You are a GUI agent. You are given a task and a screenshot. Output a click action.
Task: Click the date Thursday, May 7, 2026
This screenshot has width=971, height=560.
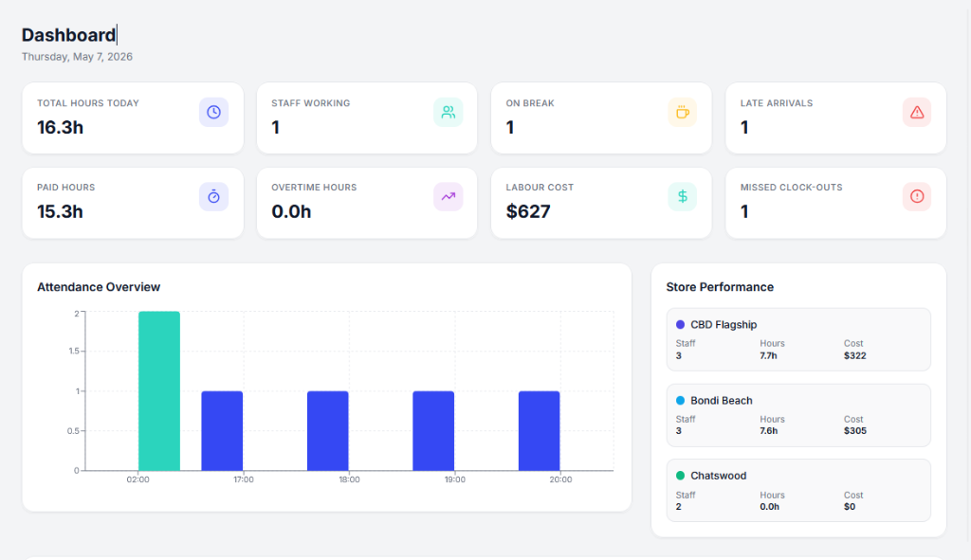pyautogui.click(x=77, y=56)
